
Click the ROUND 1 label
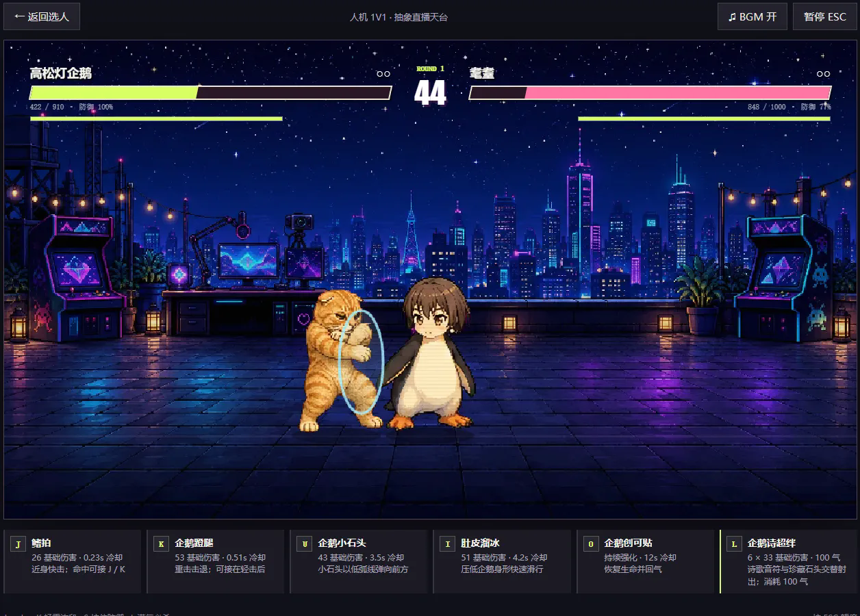(x=430, y=68)
